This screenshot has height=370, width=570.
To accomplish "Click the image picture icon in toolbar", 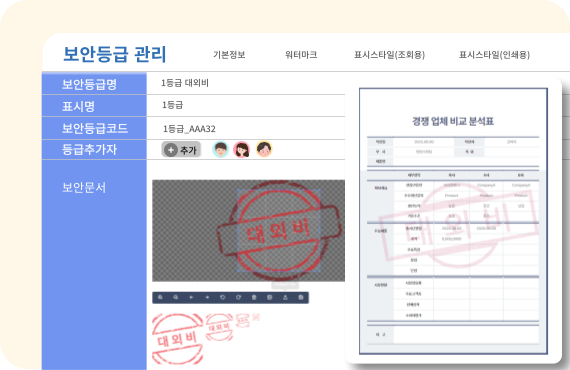I will [270, 297].
